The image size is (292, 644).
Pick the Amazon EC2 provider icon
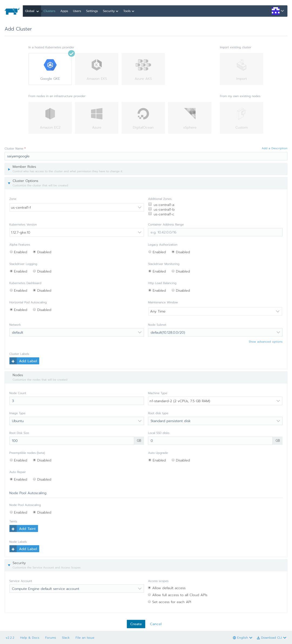pyautogui.click(x=50, y=114)
